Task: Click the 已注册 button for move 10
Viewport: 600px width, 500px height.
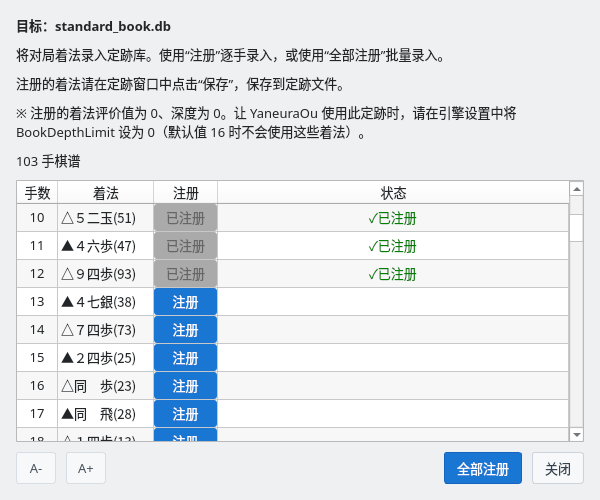Action: pyautogui.click(x=186, y=218)
